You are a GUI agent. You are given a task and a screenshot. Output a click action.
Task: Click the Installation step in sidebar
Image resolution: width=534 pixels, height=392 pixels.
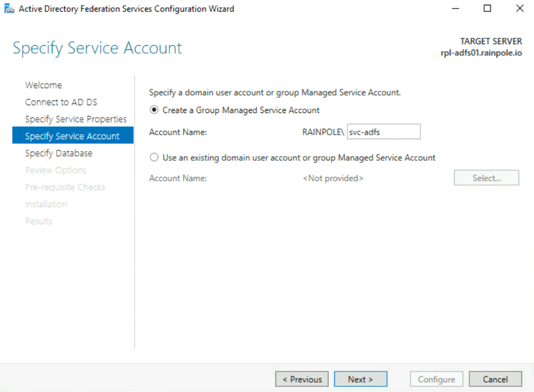point(46,204)
